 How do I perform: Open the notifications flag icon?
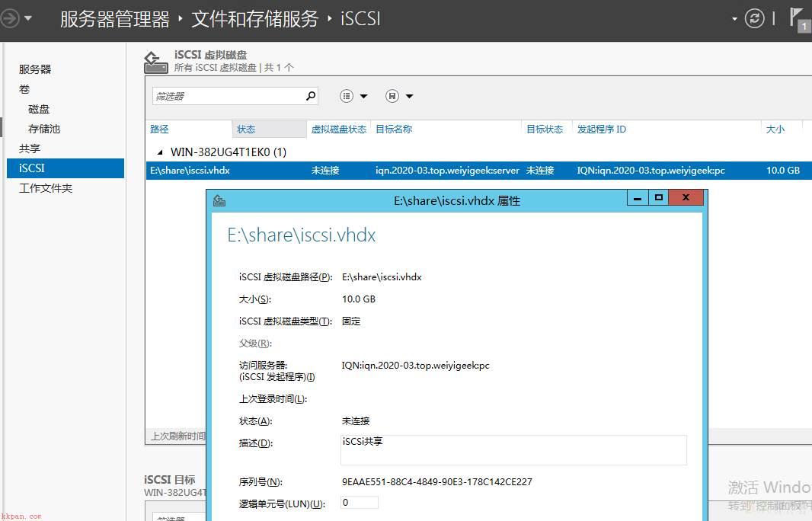(798, 18)
